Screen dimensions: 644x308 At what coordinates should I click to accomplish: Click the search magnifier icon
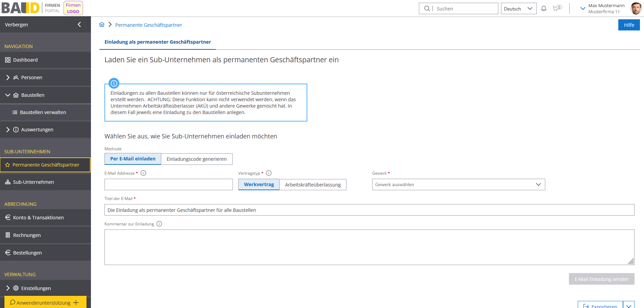(x=427, y=8)
